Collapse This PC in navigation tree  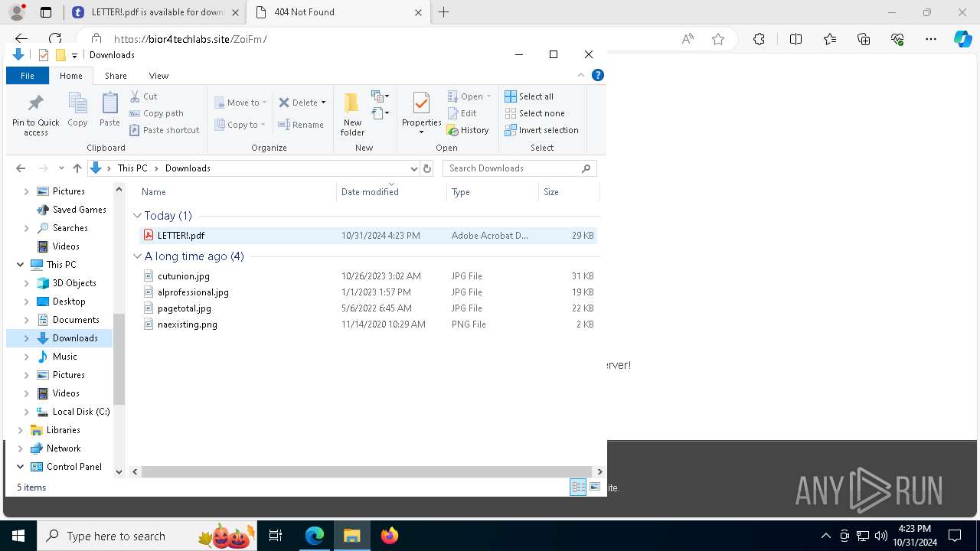[20, 265]
